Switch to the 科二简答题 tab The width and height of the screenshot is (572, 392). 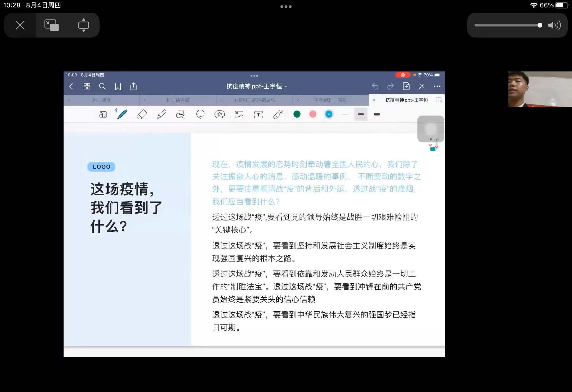tap(178, 100)
